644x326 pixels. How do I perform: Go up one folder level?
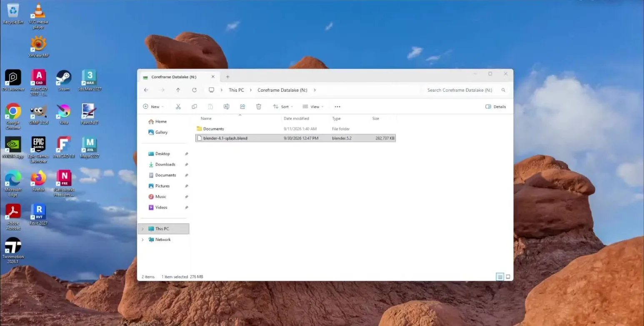pyautogui.click(x=178, y=90)
